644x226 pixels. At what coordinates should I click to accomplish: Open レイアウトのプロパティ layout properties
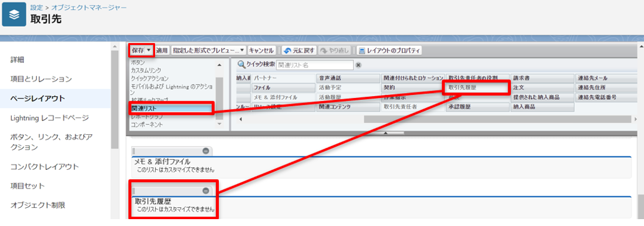(390, 51)
